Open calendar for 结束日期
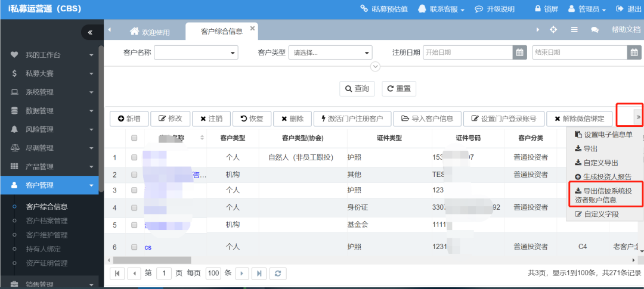644x289 pixels. [x=634, y=52]
